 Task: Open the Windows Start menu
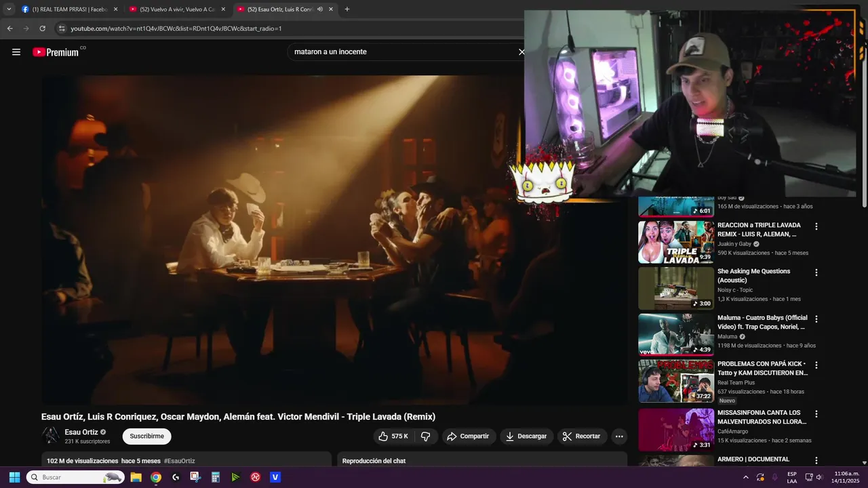pyautogui.click(x=14, y=477)
